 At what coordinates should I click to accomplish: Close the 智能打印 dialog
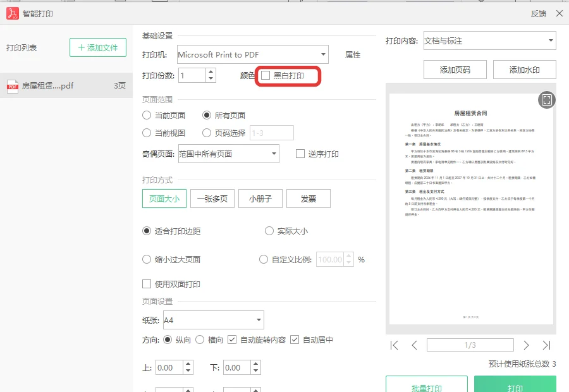[x=560, y=13]
